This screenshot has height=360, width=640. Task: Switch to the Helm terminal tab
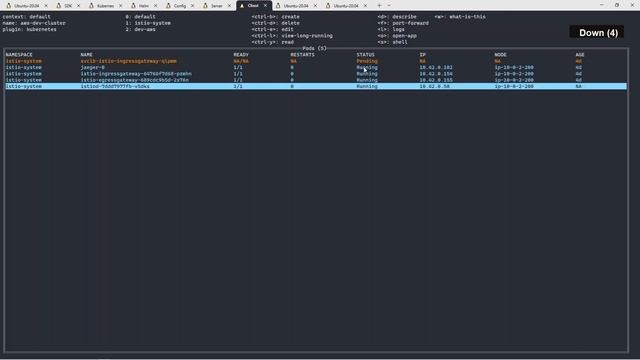(x=144, y=6)
